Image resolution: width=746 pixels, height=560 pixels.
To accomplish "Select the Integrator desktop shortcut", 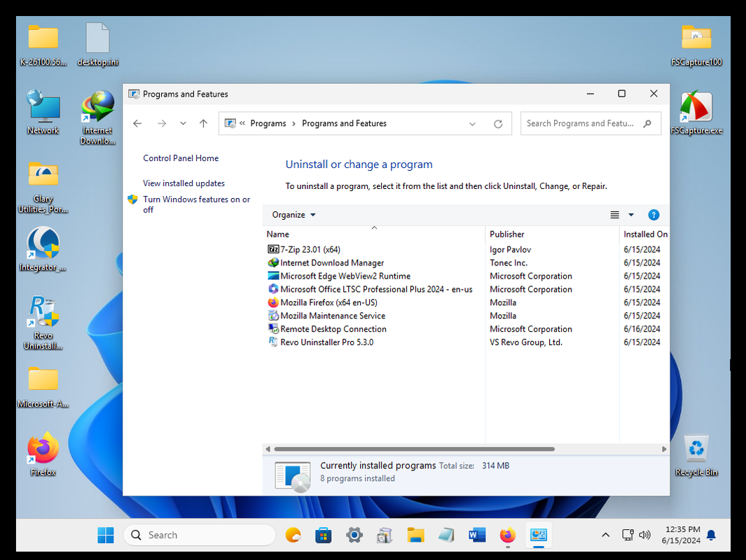I will pyautogui.click(x=43, y=249).
